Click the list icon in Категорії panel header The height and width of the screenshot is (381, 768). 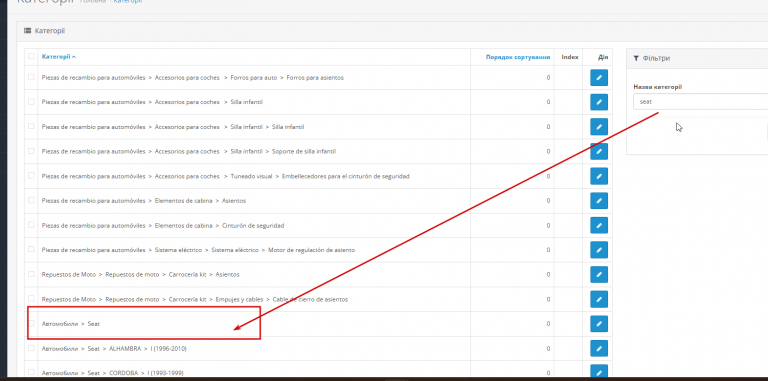point(28,31)
